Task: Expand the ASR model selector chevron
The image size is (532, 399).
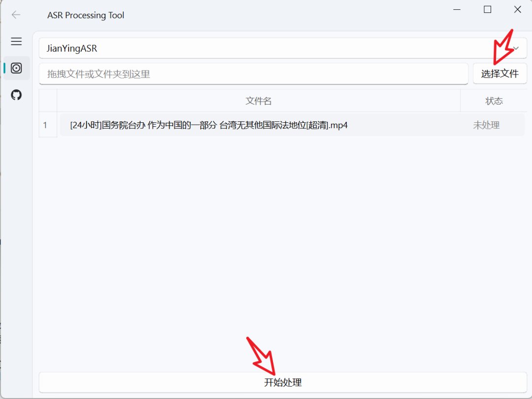Action: click(x=515, y=48)
